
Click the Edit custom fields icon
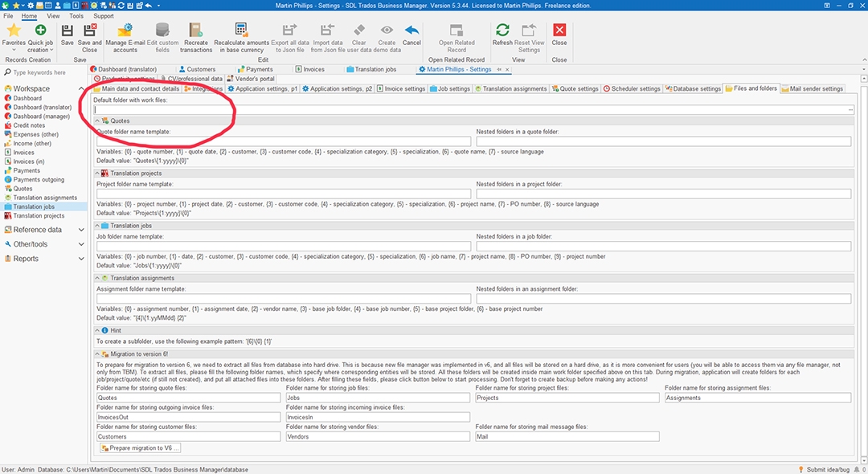[162, 30]
